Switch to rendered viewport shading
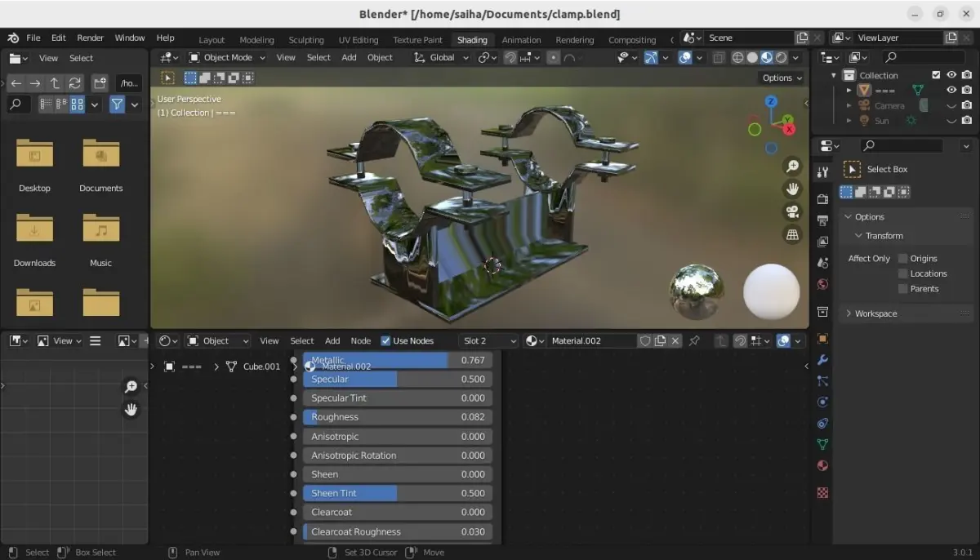The width and height of the screenshot is (980, 560). click(782, 58)
